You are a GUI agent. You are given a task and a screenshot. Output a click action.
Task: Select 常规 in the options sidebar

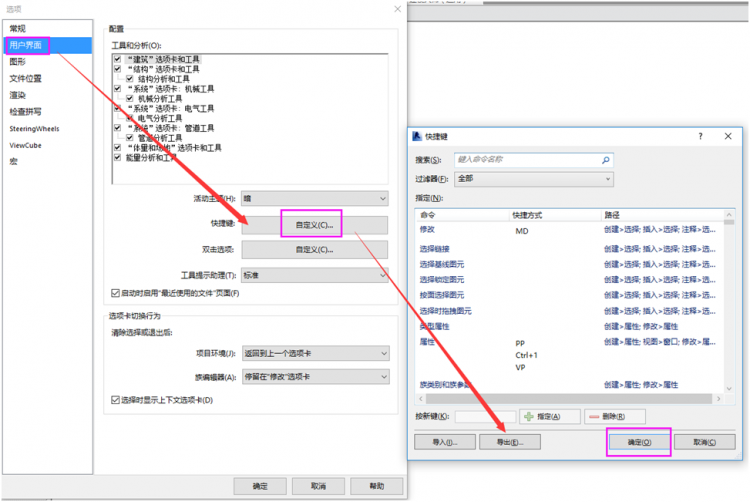tap(18, 28)
